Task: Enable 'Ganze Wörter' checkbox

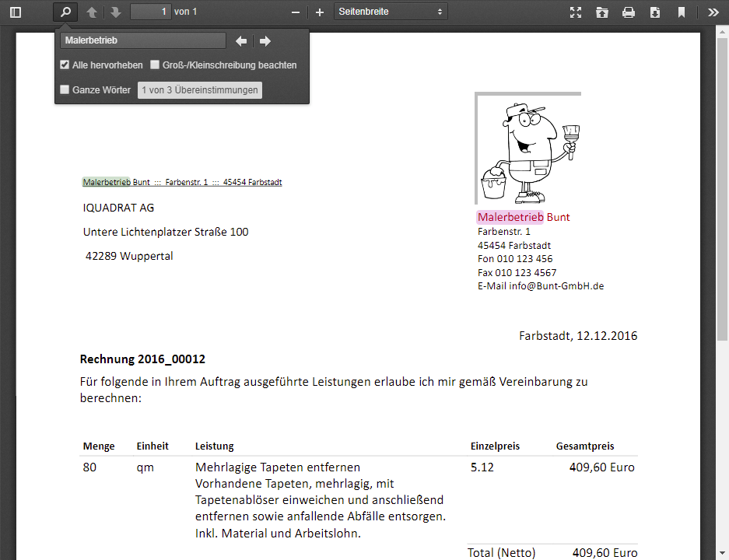Action: [x=65, y=89]
